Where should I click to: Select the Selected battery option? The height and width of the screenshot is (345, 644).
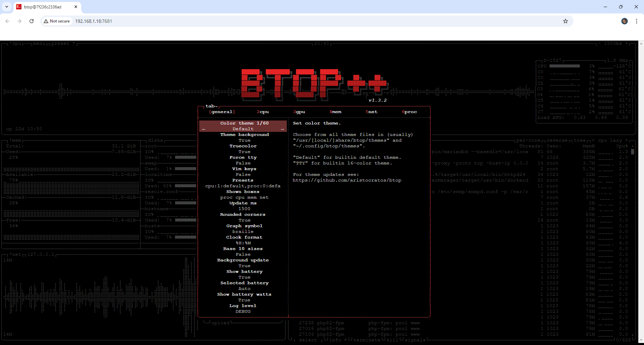coord(245,283)
